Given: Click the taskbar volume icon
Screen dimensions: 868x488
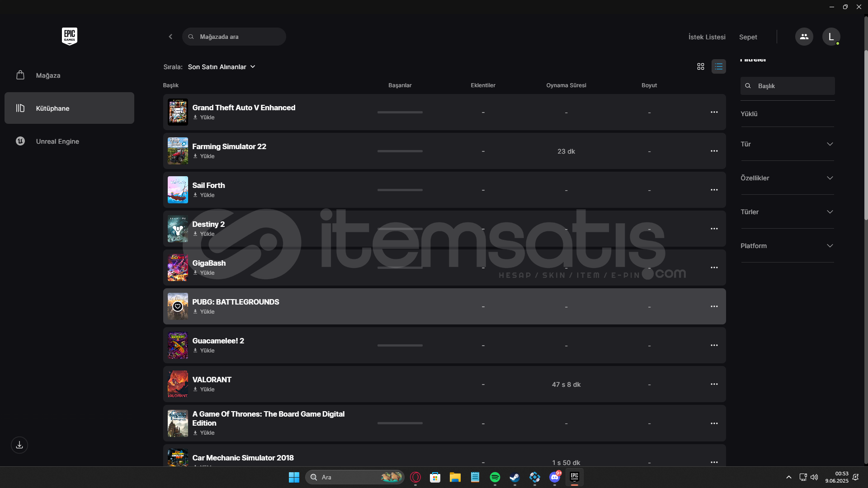Looking at the screenshot, I should 814,477.
